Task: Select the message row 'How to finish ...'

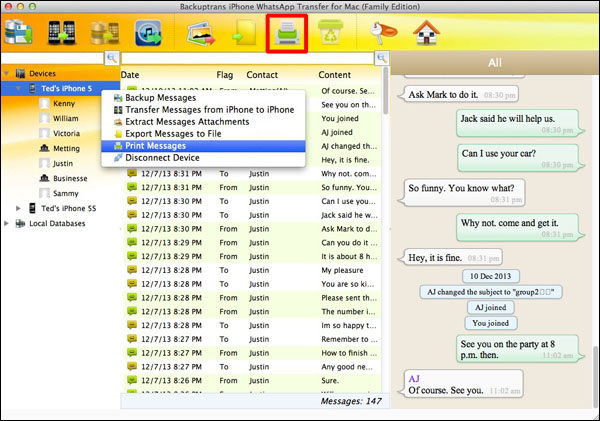Action: [252, 353]
